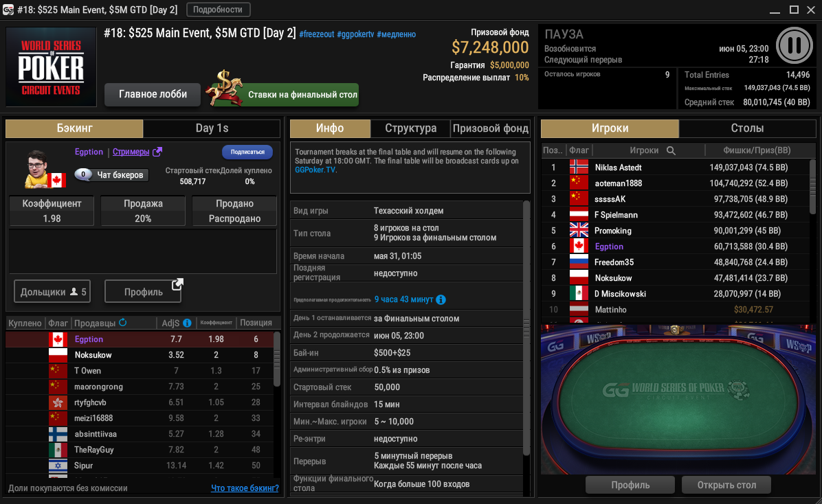Click AdjS info icon
The height and width of the screenshot is (504, 822).
click(x=187, y=323)
